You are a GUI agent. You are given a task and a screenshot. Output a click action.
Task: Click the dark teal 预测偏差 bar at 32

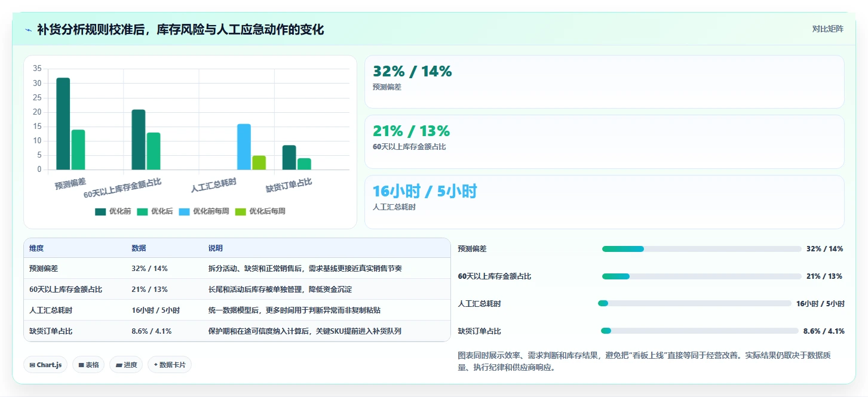(63, 124)
